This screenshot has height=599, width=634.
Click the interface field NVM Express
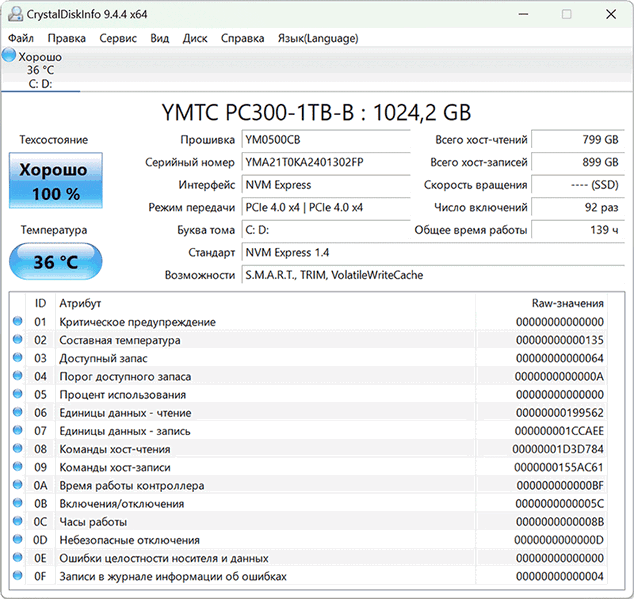[326, 185]
